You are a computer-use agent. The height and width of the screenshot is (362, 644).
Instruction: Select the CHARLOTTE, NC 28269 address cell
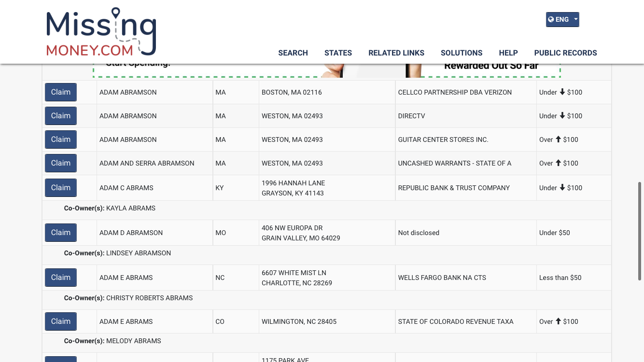click(x=327, y=278)
